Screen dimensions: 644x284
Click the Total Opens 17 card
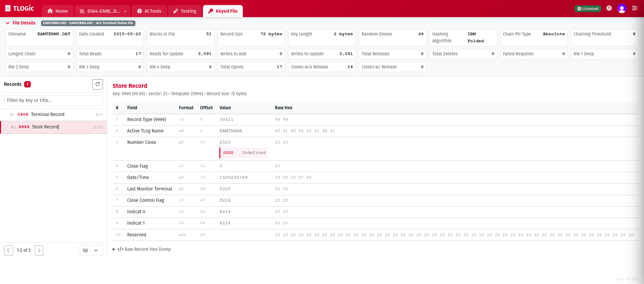coord(251,67)
